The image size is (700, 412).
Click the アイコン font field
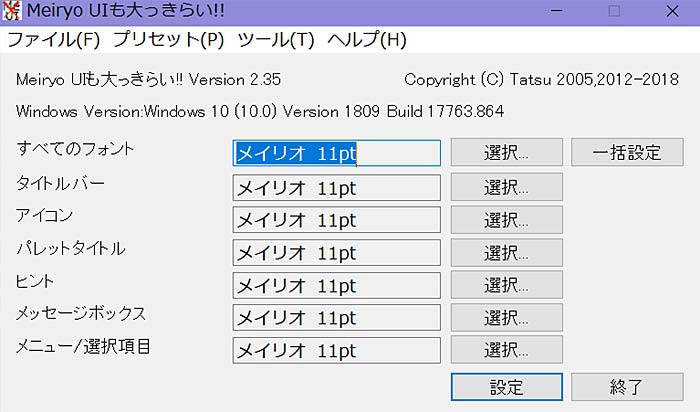337,220
